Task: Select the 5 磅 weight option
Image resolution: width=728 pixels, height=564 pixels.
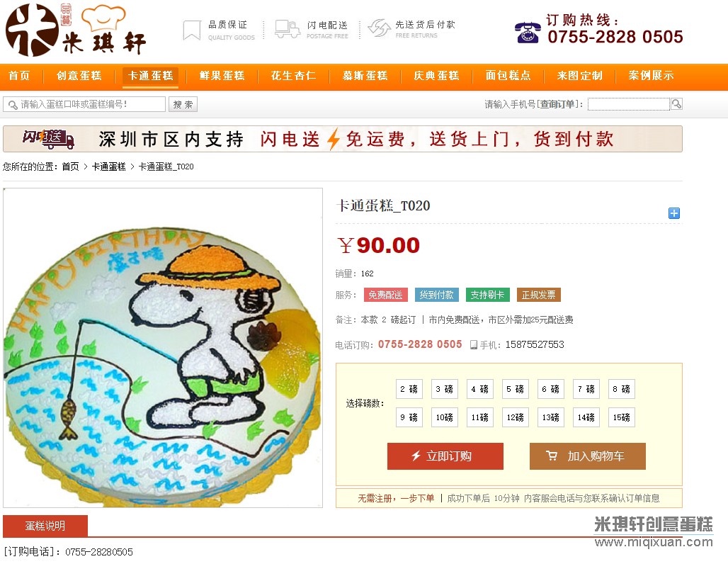Action: pos(515,389)
